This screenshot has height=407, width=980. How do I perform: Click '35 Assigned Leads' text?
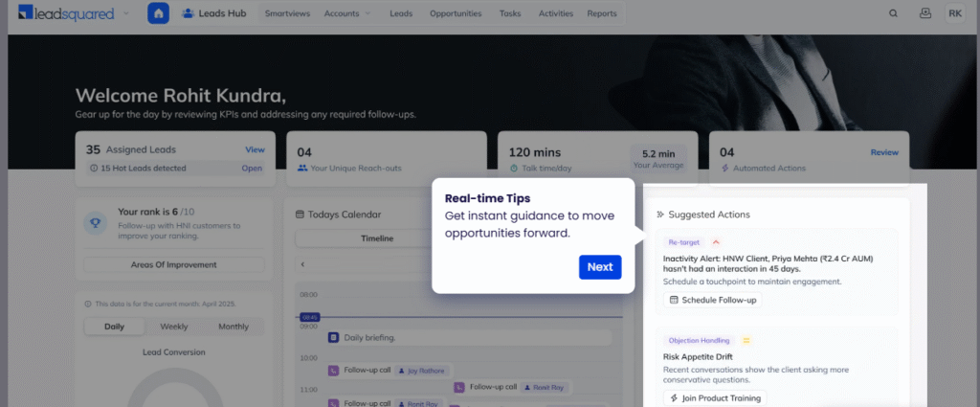click(130, 149)
